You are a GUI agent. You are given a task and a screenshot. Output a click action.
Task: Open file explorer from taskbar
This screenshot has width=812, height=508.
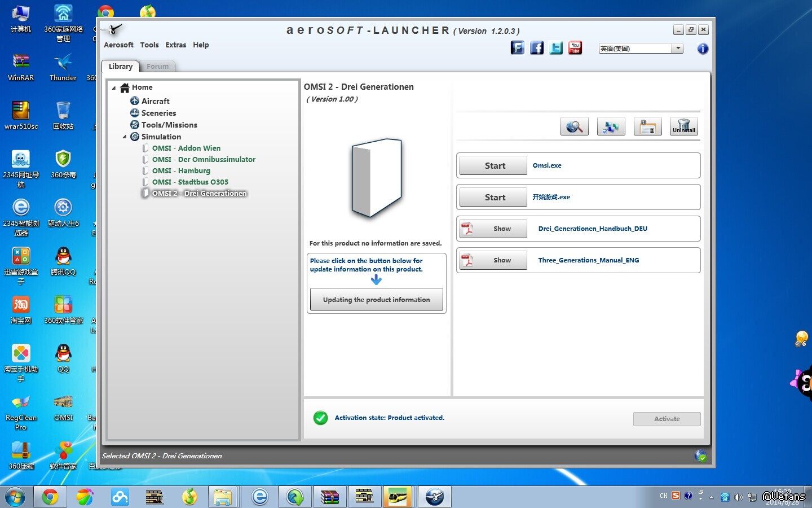click(222, 497)
